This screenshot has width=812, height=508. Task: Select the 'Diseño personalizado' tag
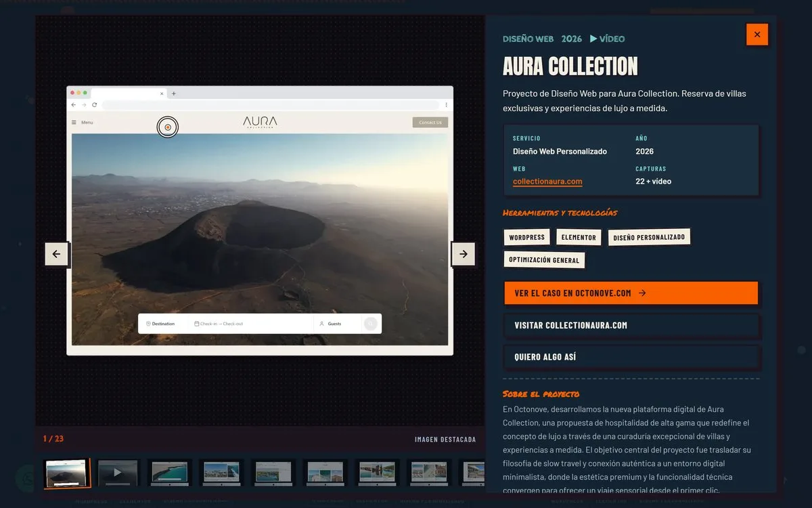pos(649,237)
